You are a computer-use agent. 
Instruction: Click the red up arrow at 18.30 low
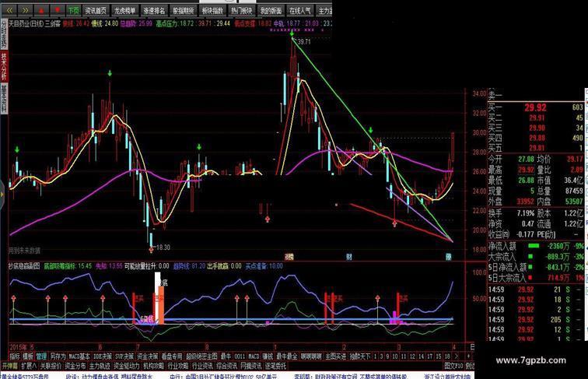(x=151, y=248)
